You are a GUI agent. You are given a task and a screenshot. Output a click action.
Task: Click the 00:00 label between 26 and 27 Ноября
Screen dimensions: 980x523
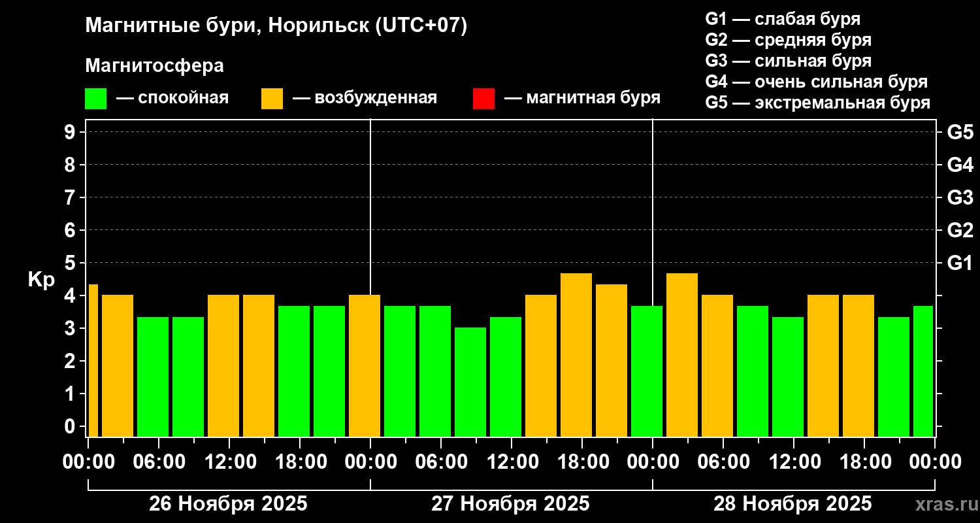(x=370, y=462)
